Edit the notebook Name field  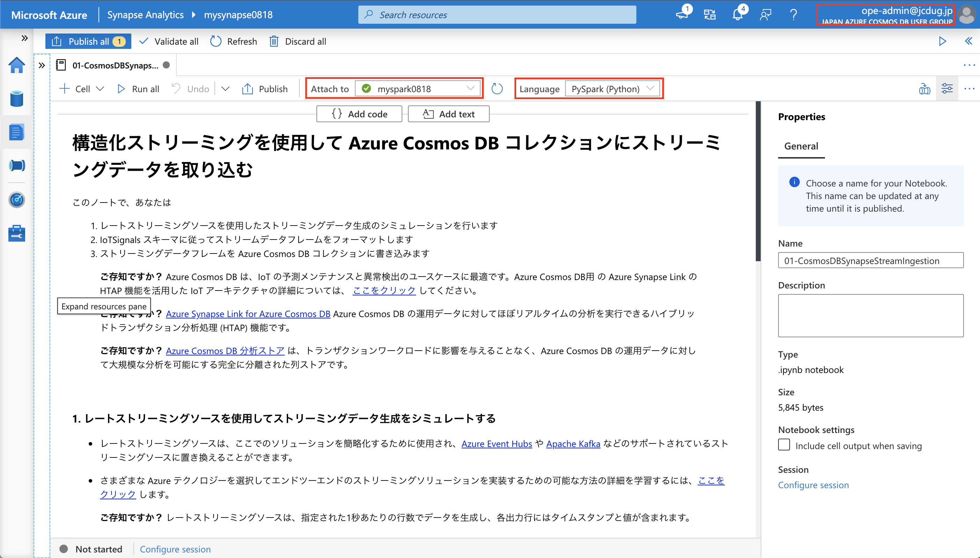[870, 260]
